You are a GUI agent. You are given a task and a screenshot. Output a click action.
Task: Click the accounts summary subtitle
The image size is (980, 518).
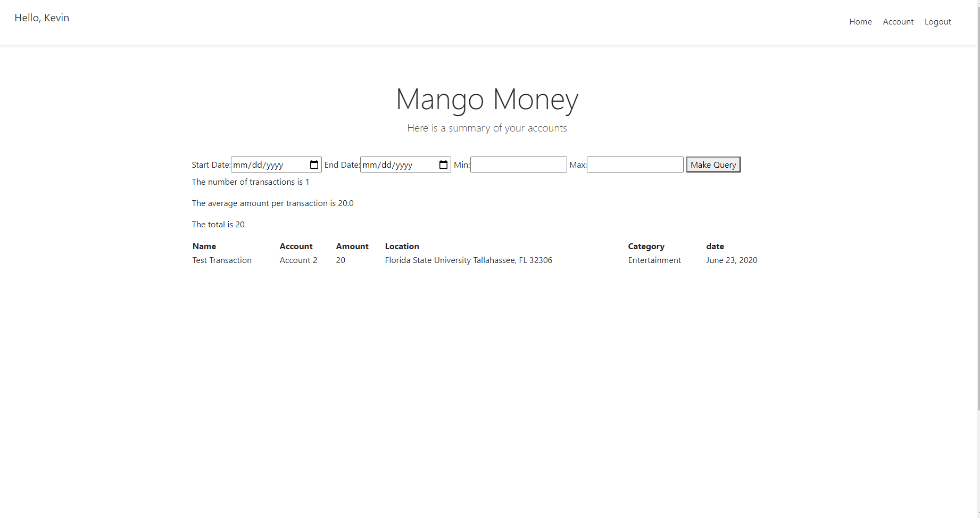click(x=486, y=128)
